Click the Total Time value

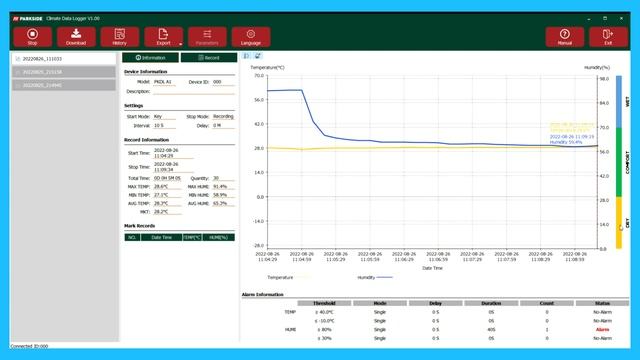click(x=167, y=178)
